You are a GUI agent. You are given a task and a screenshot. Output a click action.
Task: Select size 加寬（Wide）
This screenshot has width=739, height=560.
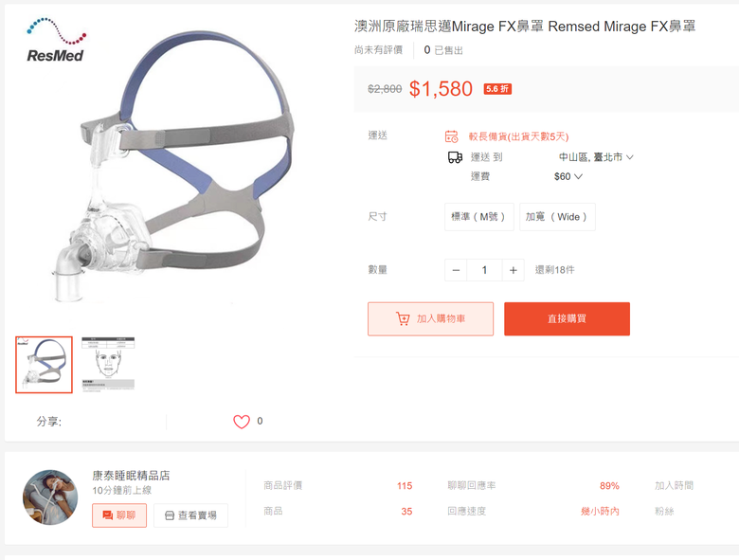[x=557, y=217]
